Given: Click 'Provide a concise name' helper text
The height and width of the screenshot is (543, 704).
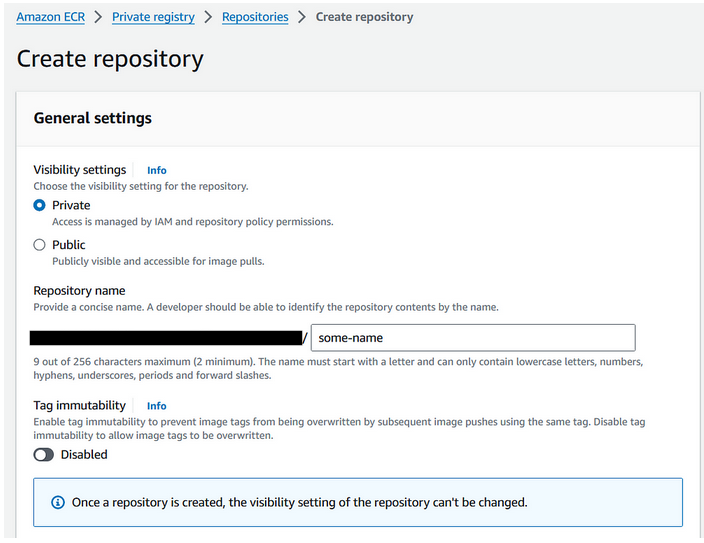Looking at the screenshot, I should pyautogui.click(x=266, y=307).
